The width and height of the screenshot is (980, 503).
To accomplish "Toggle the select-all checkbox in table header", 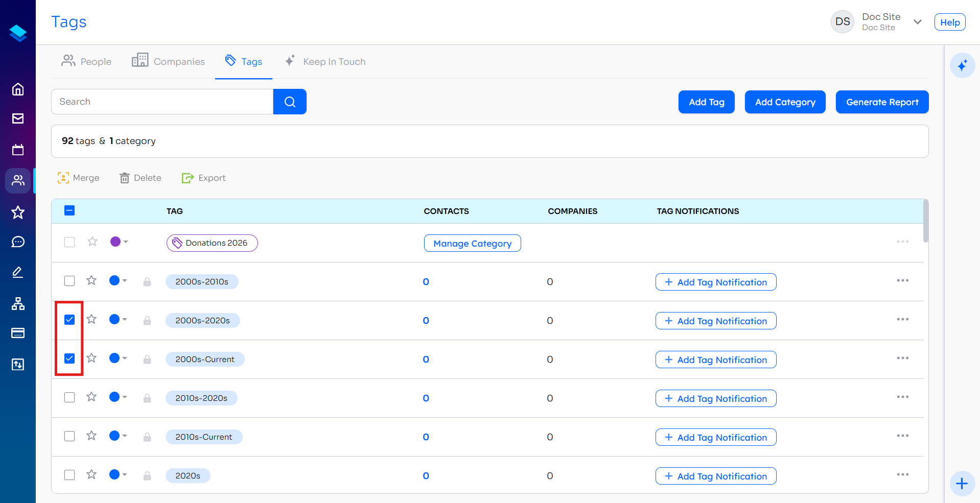I will 69,210.
